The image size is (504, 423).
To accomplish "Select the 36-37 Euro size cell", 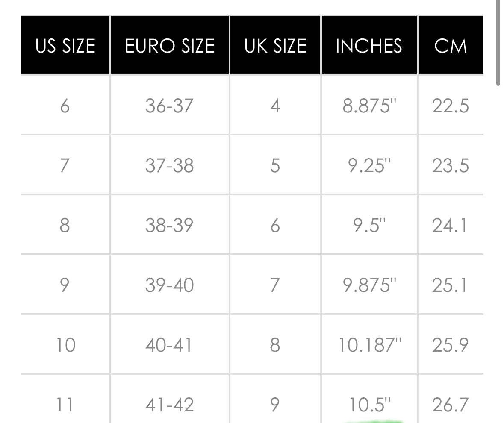I will point(170,106).
